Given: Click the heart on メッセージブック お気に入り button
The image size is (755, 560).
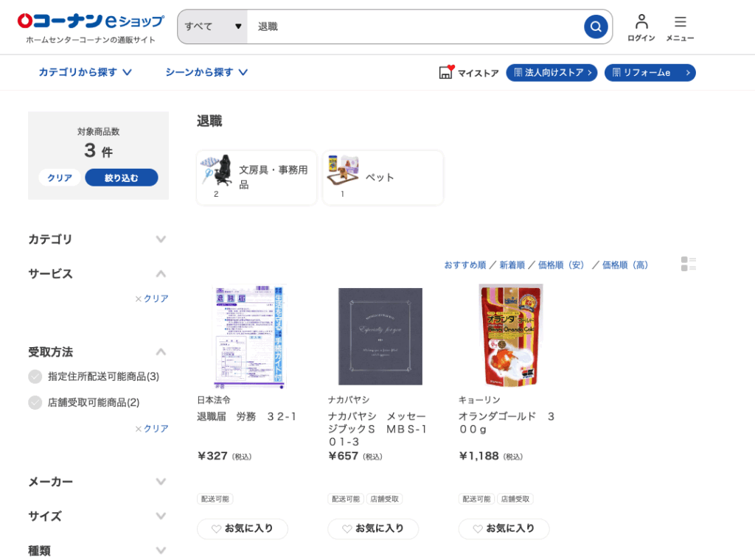Looking at the screenshot, I should coord(347,529).
